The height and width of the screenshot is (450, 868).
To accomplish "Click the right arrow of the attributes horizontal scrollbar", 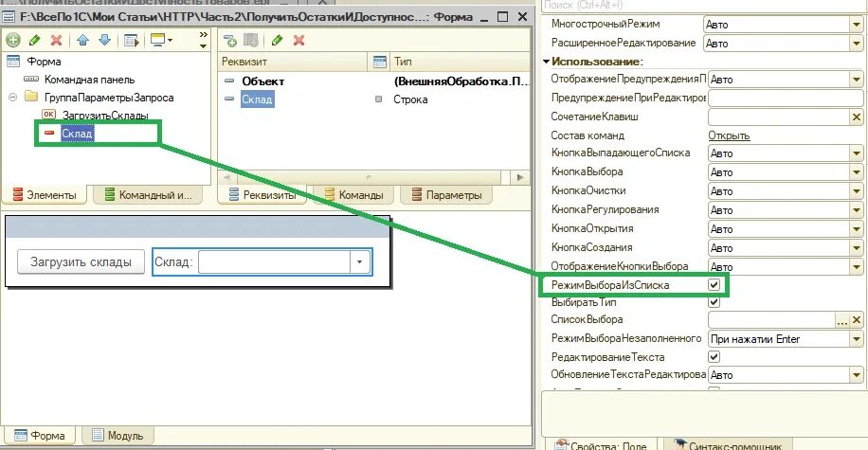I will (x=519, y=177).
